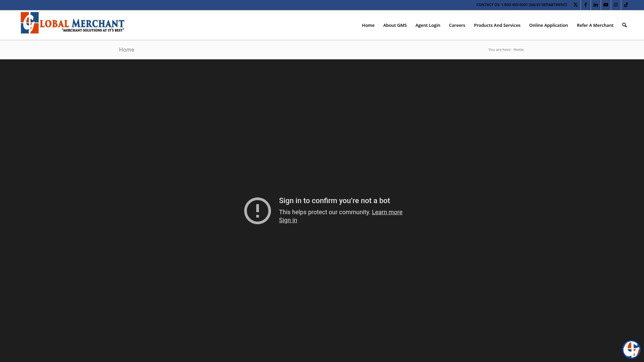The image size is (644, 362).
Task: Go to Home menu item
Action: click(368, 25)
